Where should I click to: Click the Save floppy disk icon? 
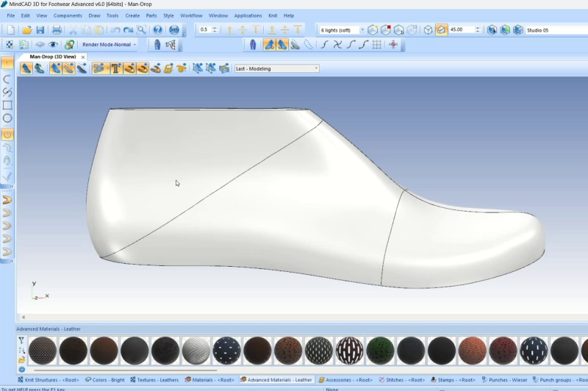click(40, 30)
